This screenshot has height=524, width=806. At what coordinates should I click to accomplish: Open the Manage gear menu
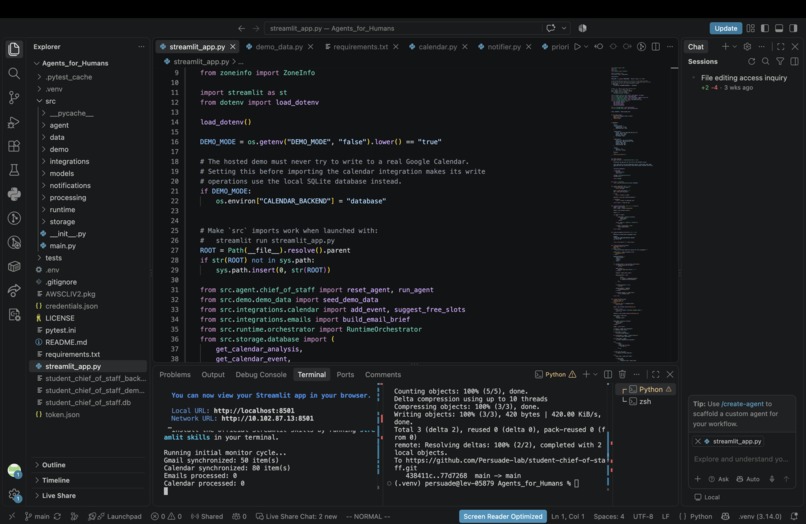(x=14, y=495)
